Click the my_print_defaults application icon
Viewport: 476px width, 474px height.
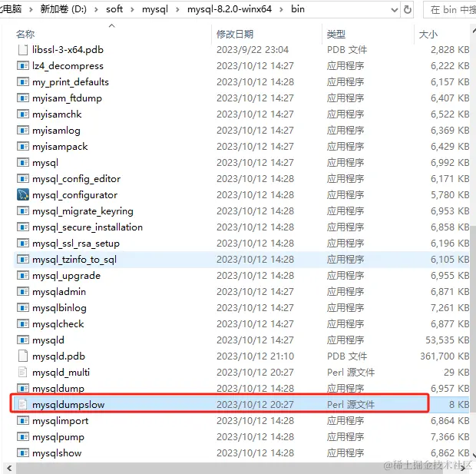[x=23, y=81]
